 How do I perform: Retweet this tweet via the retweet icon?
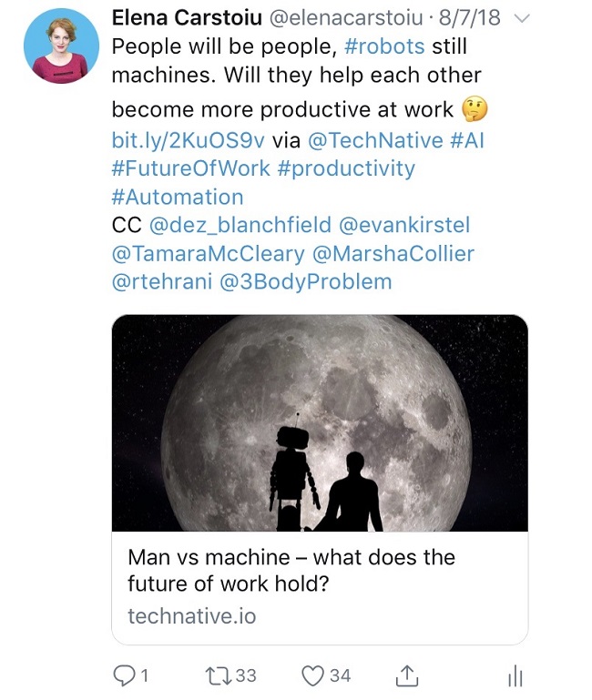pos(219,675)
